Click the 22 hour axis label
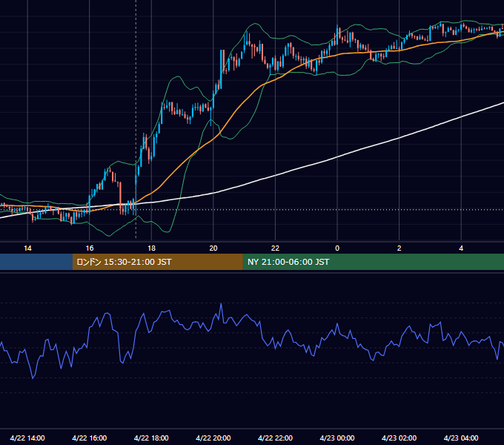 point(275,248)
